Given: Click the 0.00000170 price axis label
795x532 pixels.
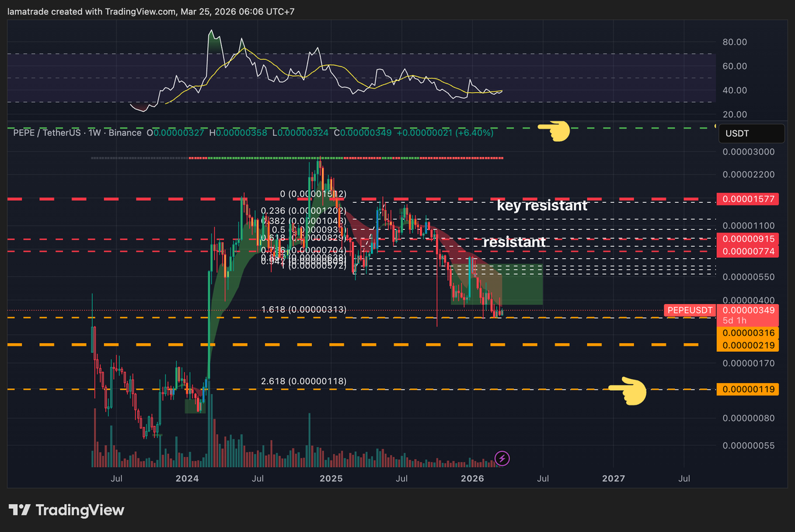Looking at the screenshot, I should [x=748, y=363].
